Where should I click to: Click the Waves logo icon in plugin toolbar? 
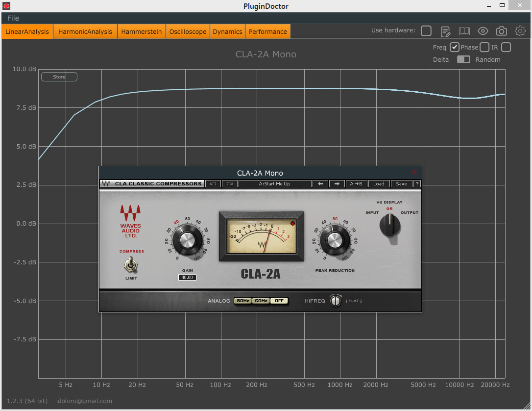[105, 184]
